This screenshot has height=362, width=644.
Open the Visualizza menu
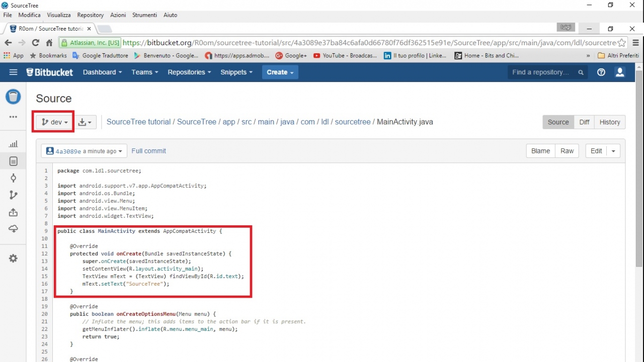pyautogui.click(x=59, y=15)
